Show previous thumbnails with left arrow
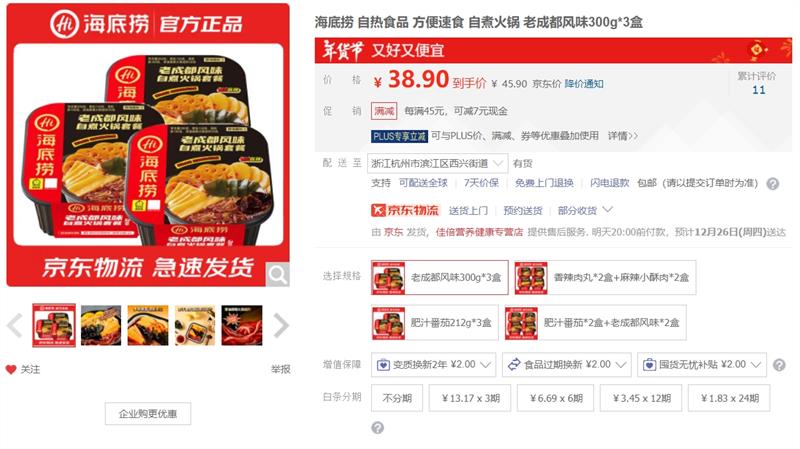The height and width of the screenshot is (449, 800). click(x=15, y=326)
